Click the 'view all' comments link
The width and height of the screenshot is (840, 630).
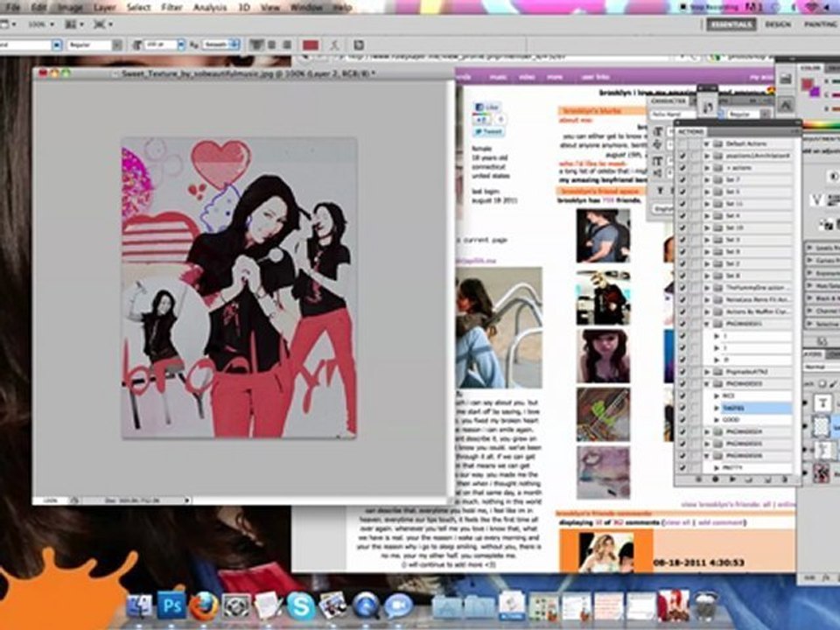coord(677,522)
